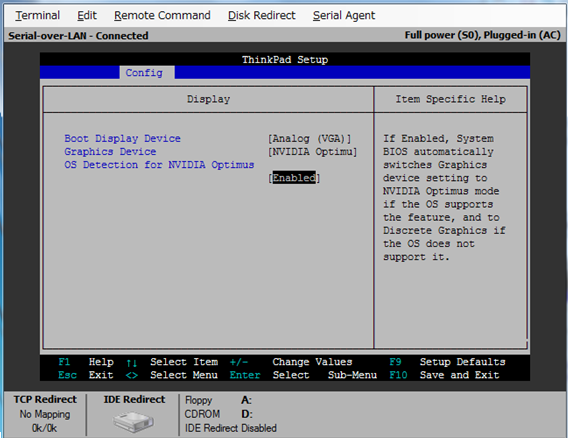The height and width of the screenshot is (438, 568).
Task: Click the F1 Help hint
Action: pyautogui.click(x=86, y=362)
